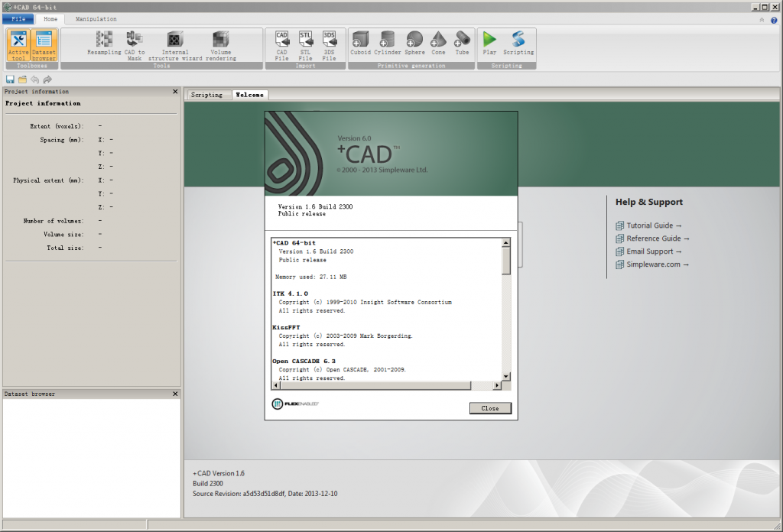
Task: Toggle the Dataset browser toolbox button
Action: pyautogui.click(x=44, y=45)
